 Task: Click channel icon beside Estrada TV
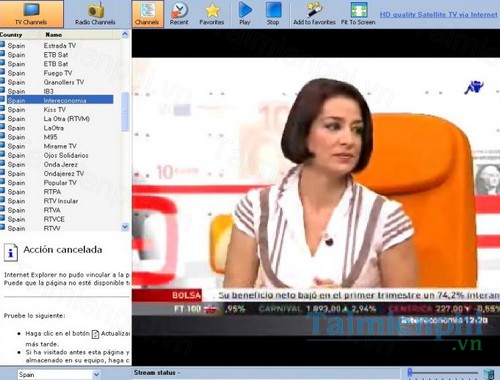coord(2,45)
